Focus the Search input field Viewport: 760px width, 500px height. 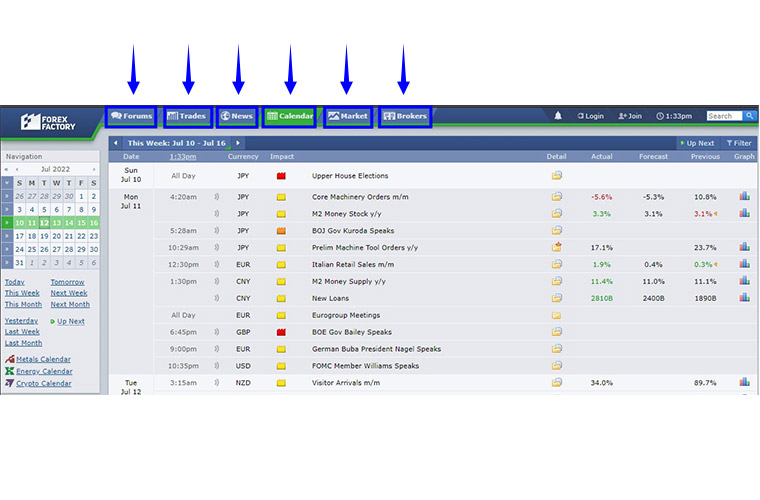(x=724, y=116)
